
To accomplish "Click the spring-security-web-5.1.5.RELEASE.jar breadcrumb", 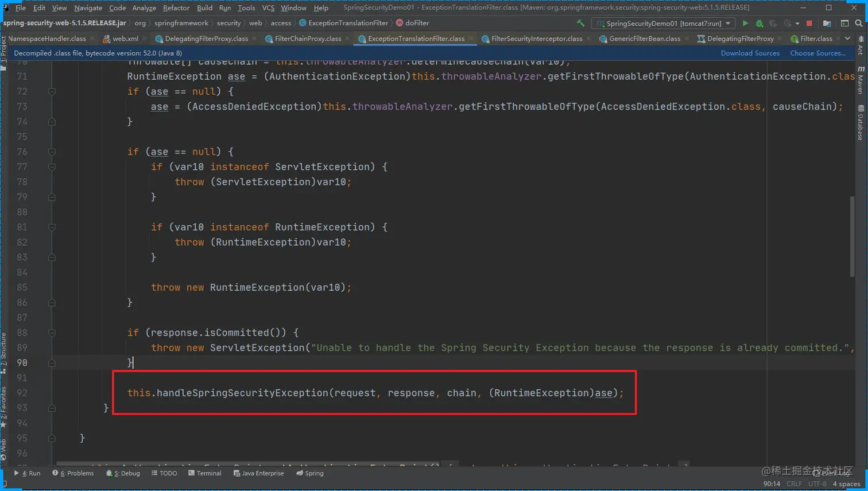I will pyautogui.click(x=64, y=23).
